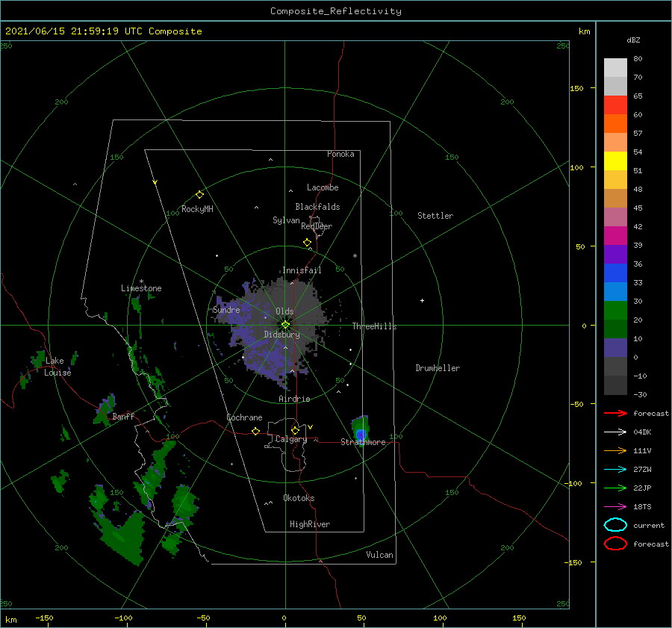This screenshot has width=672, height=628.
Task: Click the current legend label
Action: (649, 526)
